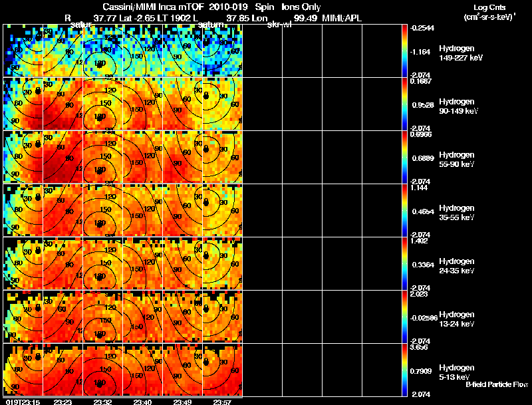Viewport: 532px width, 405px height.
Task: Click the '019T23:15' time axis label
Action: [23, 402]
